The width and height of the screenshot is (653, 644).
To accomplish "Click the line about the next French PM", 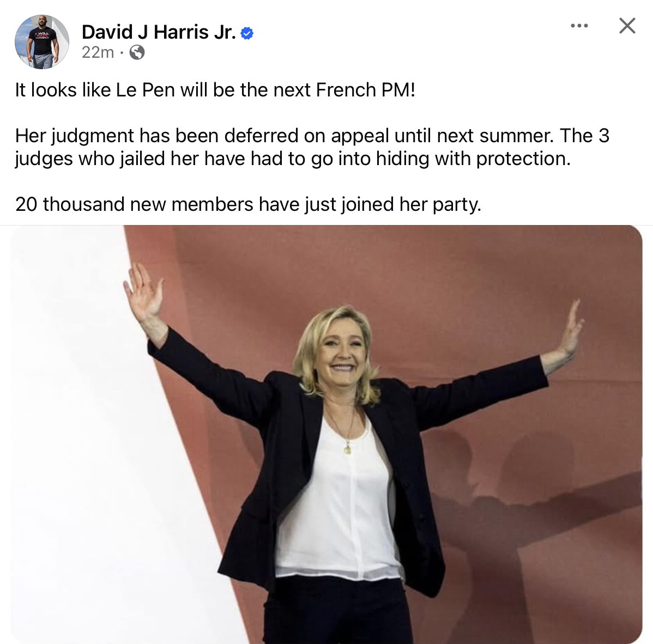I will pyautogui.click(x=215, y=90).
